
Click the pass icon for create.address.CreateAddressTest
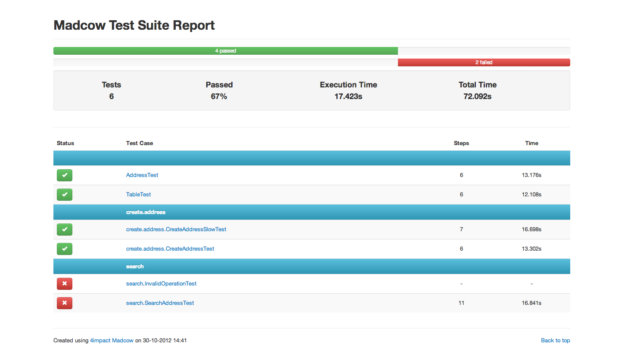[x=64, y=249]
